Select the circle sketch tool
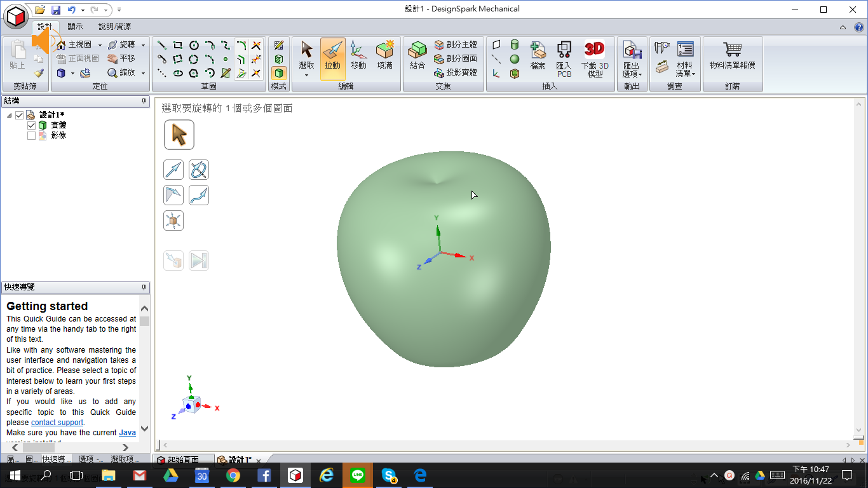 [x=194, y=45]
